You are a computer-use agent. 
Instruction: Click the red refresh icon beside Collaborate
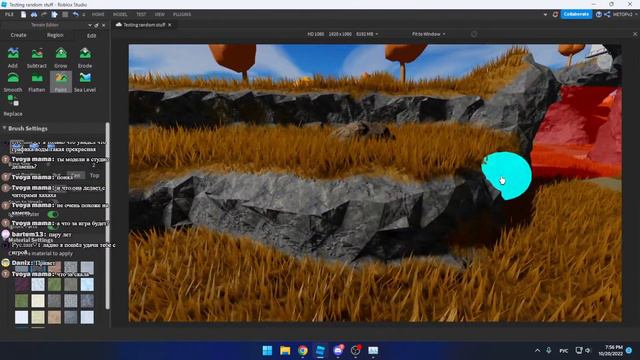pos(555,14)
